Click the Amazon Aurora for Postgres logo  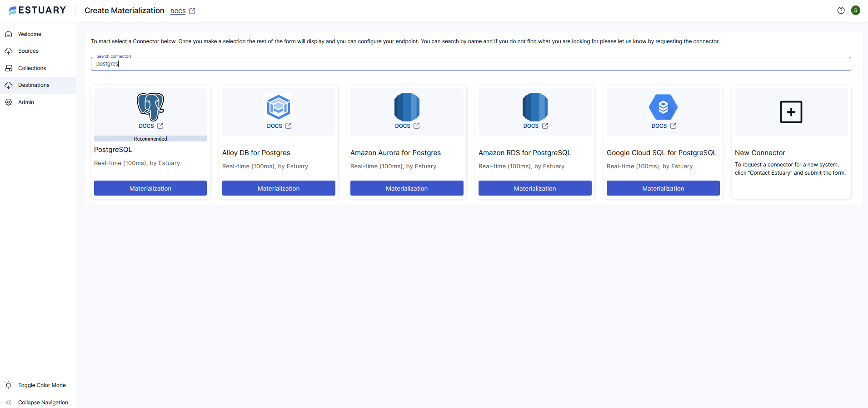tap(407, 107)
